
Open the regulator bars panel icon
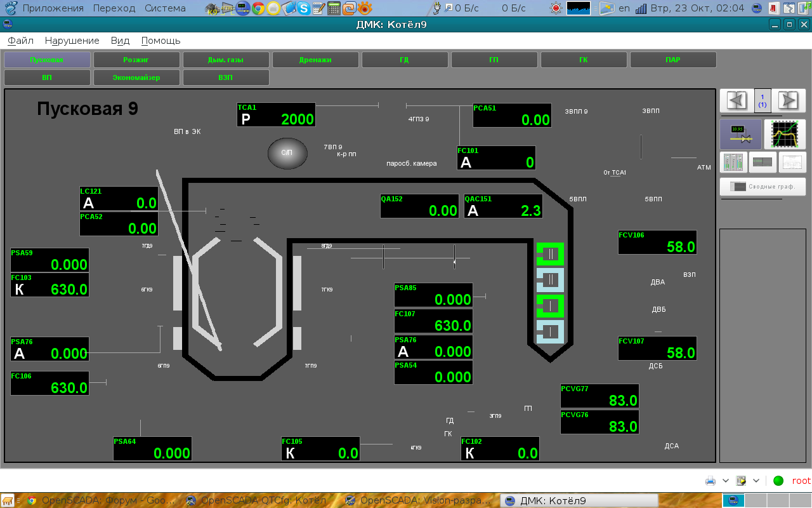(x=733, y=162)
